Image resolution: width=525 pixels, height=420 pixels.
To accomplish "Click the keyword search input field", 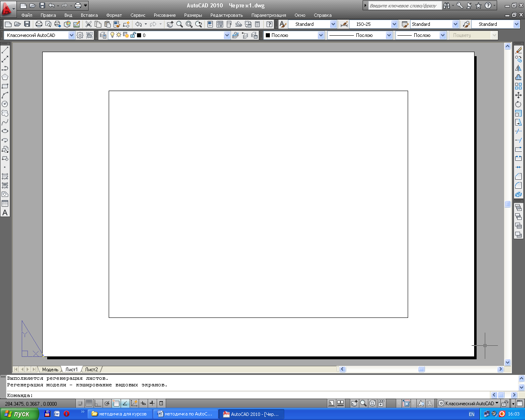I will click(x=404, y=6).
